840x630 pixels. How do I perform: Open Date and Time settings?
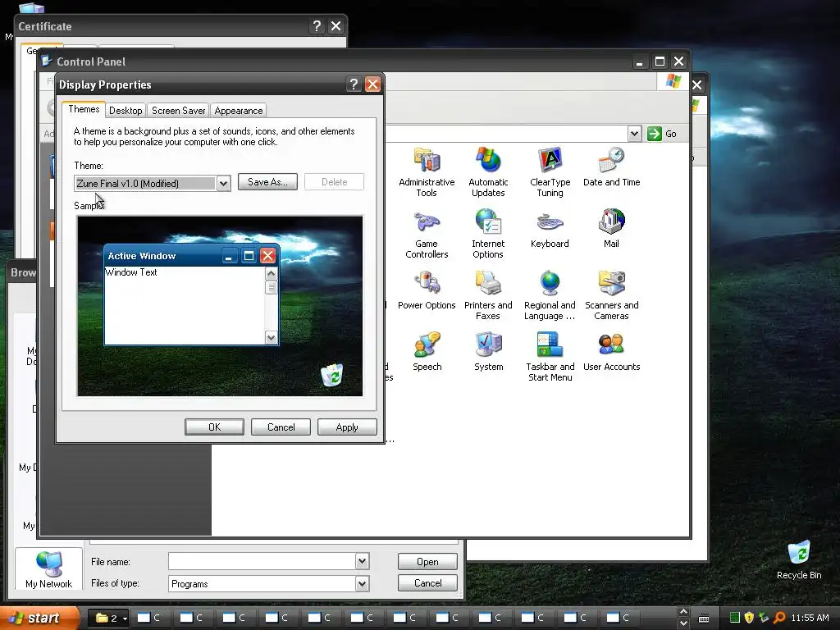(x=611, y=167)
